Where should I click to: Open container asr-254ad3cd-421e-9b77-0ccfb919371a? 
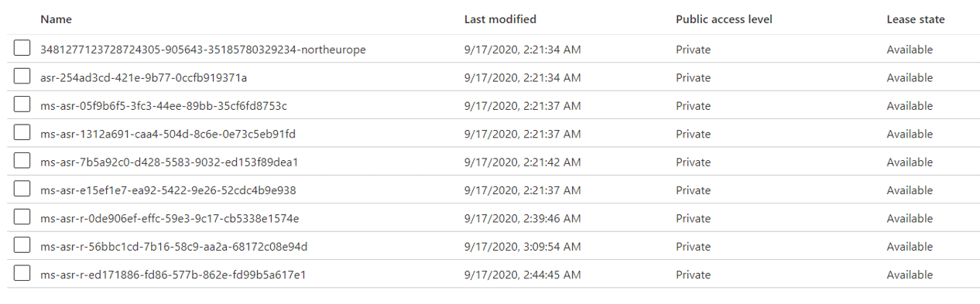(144, 77)
